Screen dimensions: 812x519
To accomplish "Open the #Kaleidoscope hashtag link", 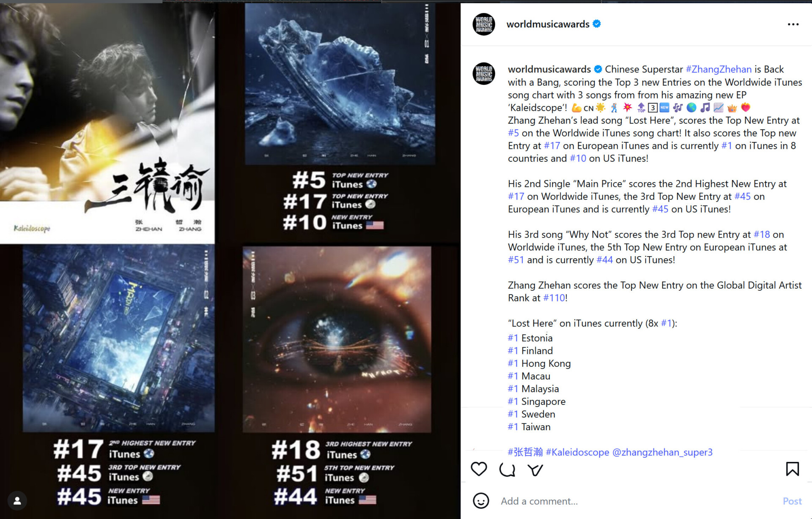I will point(577,452).
